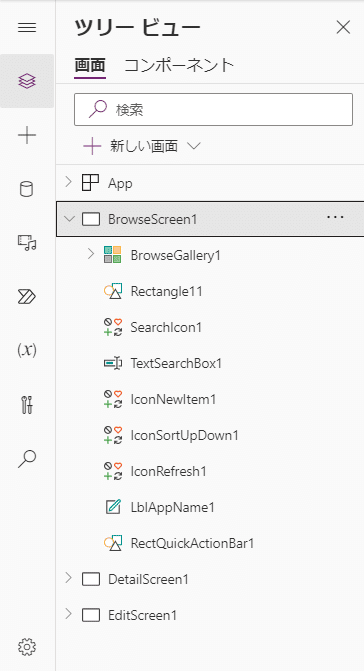
Task: Click the Search magnifier icon in sidebar
Action: tap(27, 459)
